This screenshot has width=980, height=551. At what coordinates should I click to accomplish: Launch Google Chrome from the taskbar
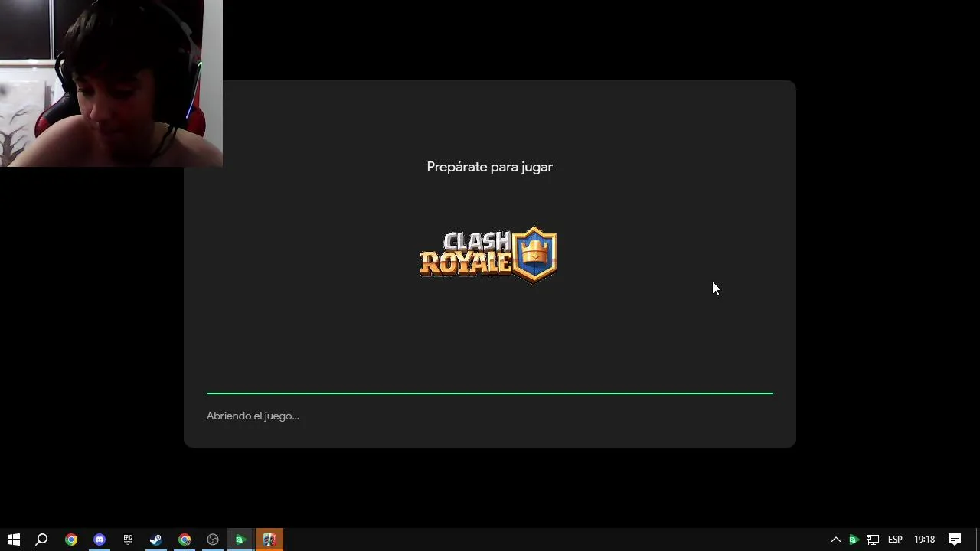(70, 540)
